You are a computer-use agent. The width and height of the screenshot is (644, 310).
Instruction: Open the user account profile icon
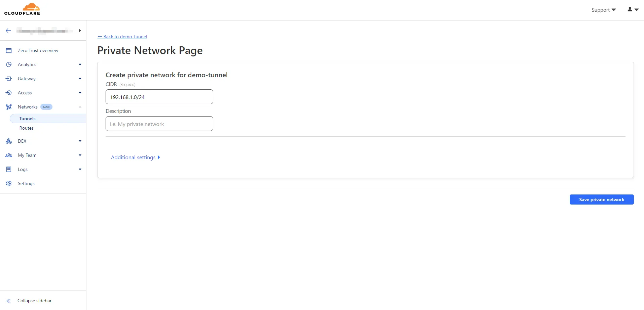point(630,9)
